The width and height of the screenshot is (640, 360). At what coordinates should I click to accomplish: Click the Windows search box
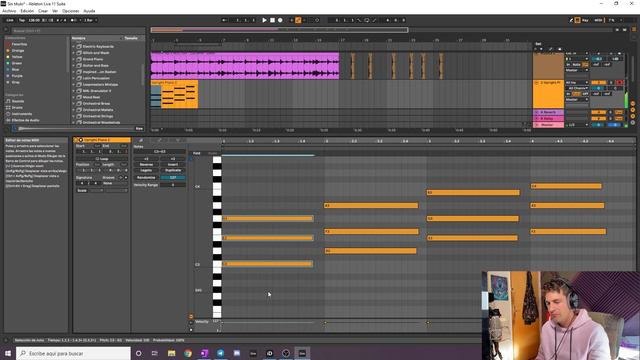point(73,353)
